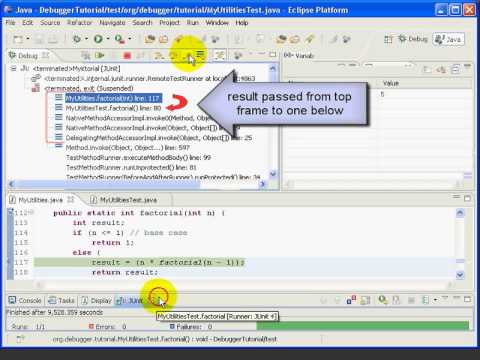Image resolution: width=480 pixels, height=360 pixels.
Task: Maximize the editor area
Action: click(x=467, y=198)
